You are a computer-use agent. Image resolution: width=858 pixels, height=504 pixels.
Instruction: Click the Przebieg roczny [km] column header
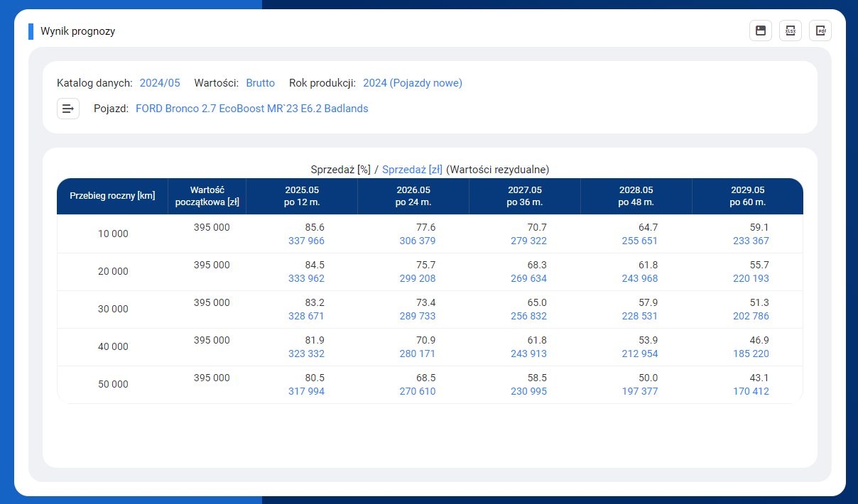click(x=112, y=196)
